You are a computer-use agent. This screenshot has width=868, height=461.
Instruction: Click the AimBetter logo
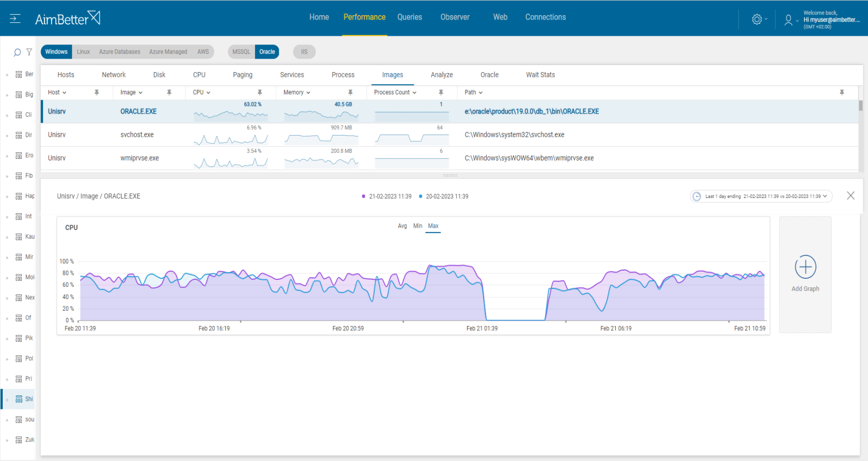[68, 18]
